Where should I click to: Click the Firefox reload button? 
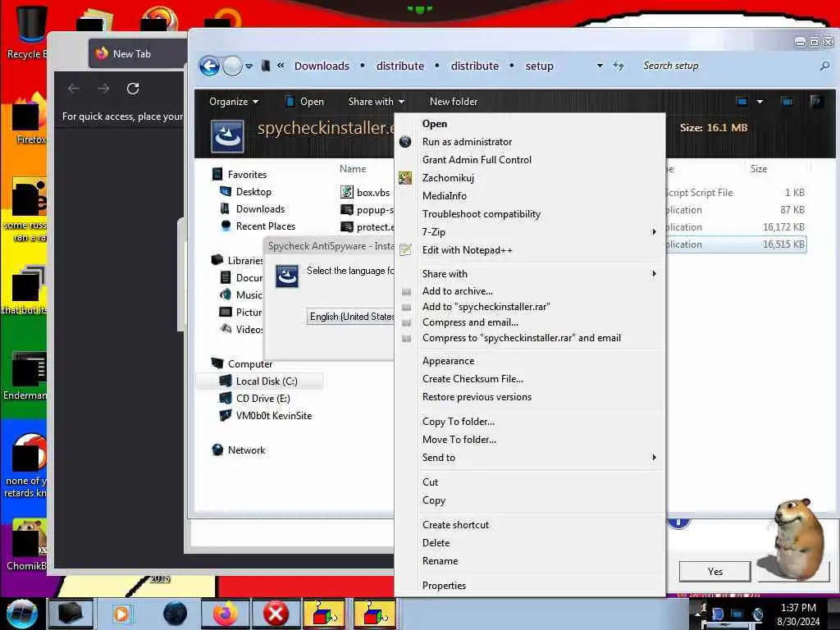pyautogui.click(x=133, y=89)
